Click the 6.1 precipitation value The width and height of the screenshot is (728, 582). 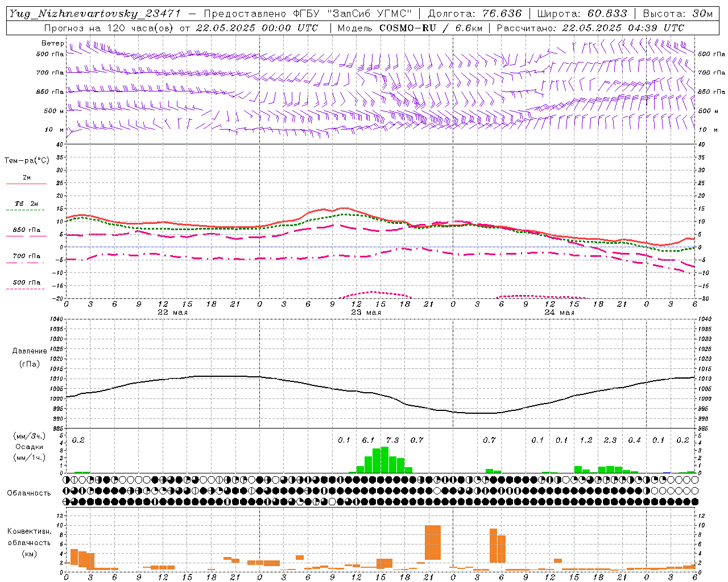point(368,440)
